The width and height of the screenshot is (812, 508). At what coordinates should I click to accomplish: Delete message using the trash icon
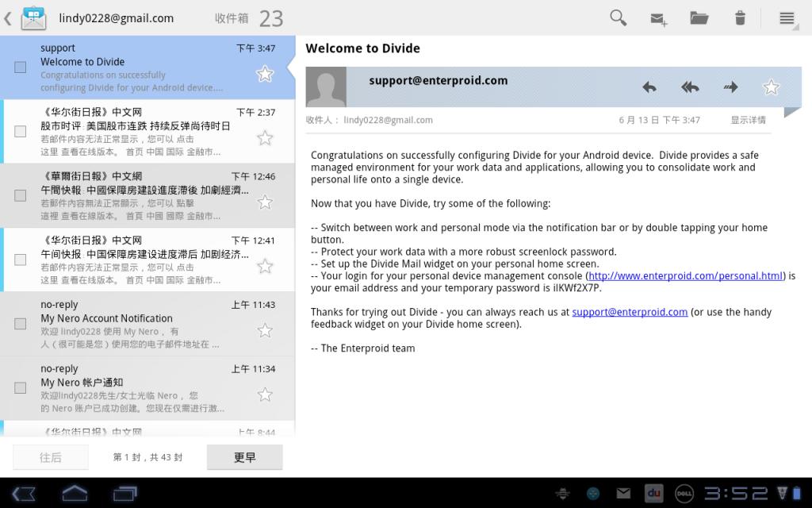pos(740,18)
